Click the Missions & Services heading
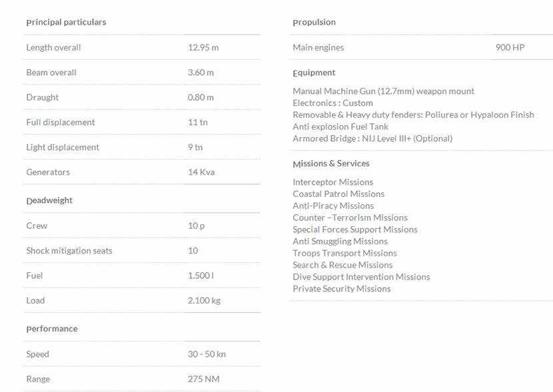This screenshot has height=392, width=553. [331, 164]
